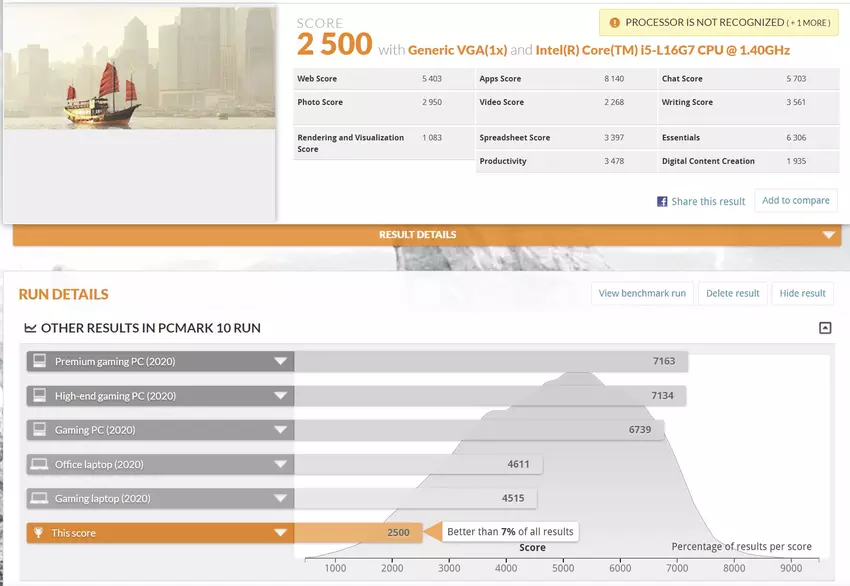Click the trophy icon beside This score

pos(39,533)
